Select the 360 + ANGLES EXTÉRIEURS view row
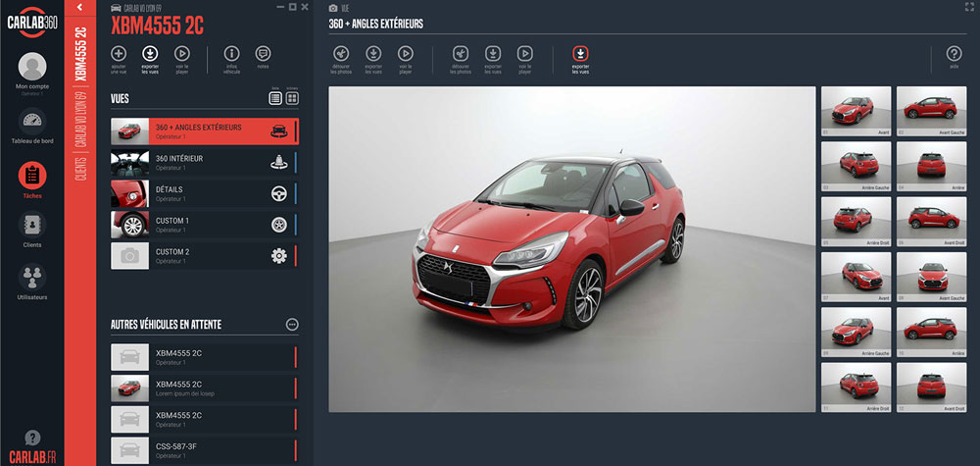The image size is (980, 466). click(205, 131)
